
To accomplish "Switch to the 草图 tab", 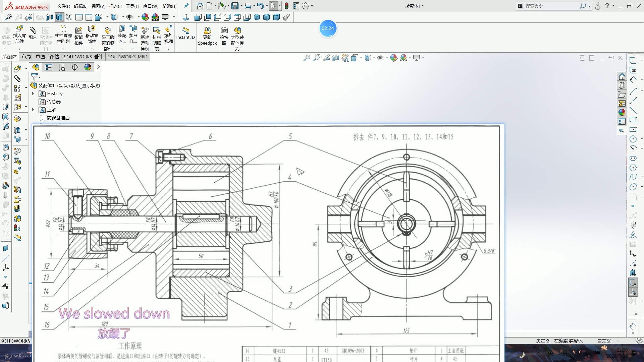I will tap(40, 57).
